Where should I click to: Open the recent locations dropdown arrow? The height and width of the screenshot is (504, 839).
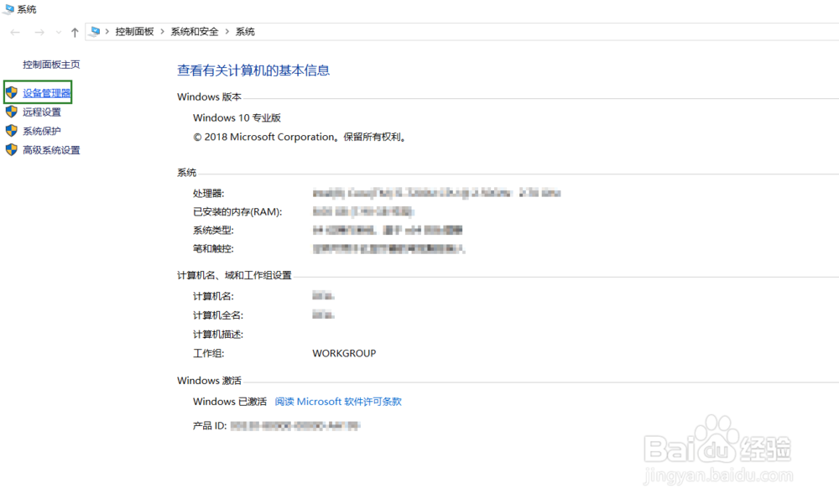tap(59, 33)
